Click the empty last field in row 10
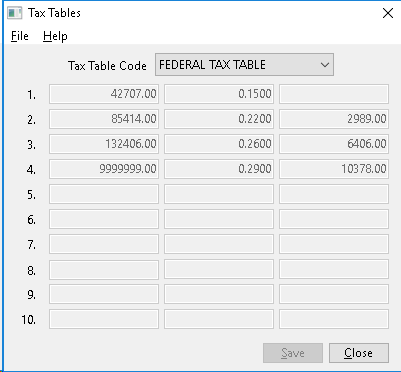The height and width of the screenshot is (372, 401). (x=334, y=319)
